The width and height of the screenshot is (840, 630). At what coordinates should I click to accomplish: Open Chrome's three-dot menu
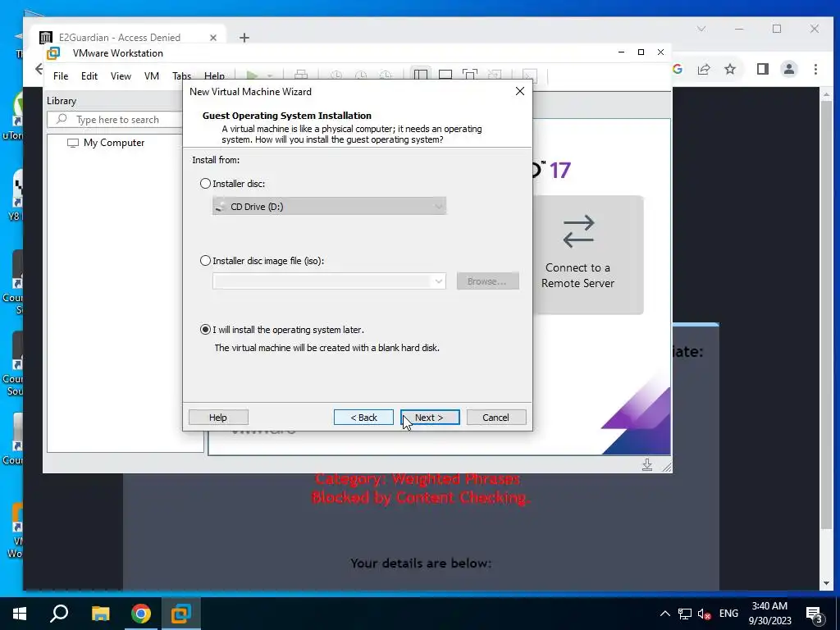[x=815, y=69]
